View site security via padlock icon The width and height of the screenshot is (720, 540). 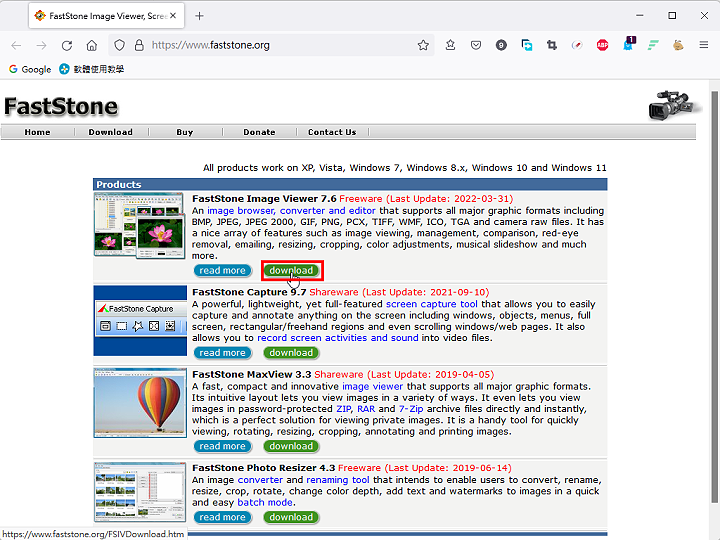point(139,45)
